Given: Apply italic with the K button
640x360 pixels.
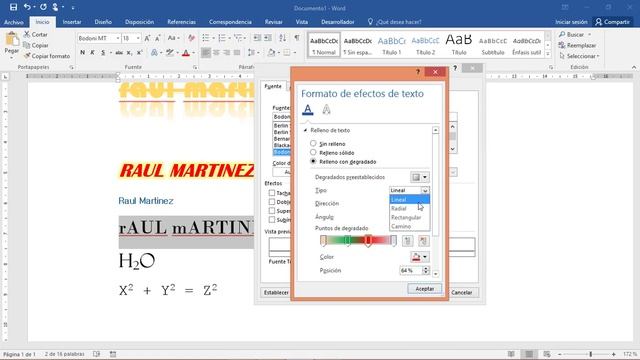Looking at the screenshot, I should coord(93,53).
